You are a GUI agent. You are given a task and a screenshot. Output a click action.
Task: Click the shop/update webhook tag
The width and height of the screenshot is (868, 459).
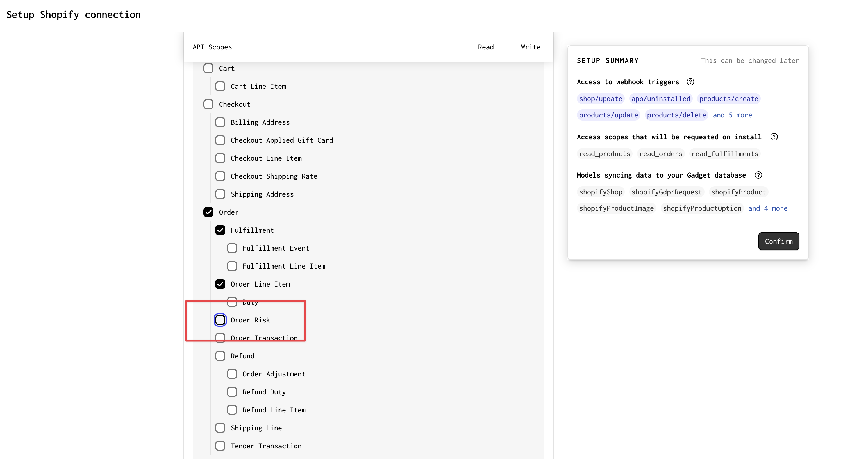tap(601, 99)
